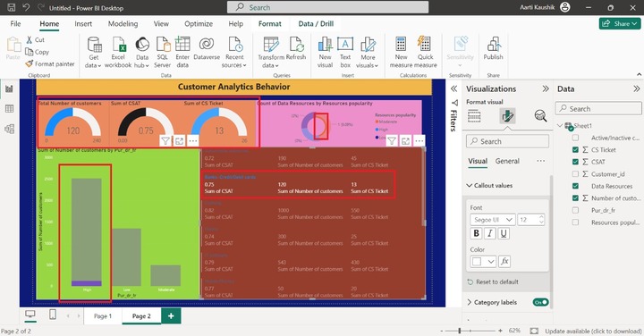Open the Build visual fields pane
Viewport: 644px width, 336px height.
[474, 116]
